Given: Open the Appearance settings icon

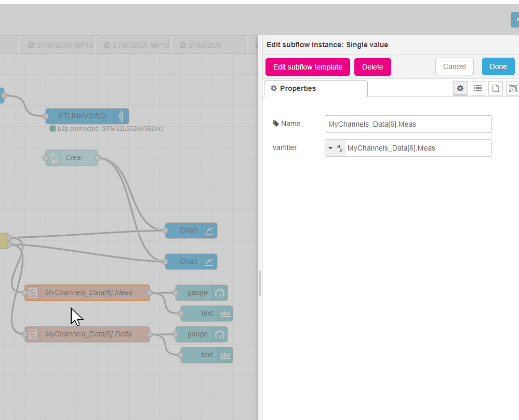Looking at the screenshot, I should tap(512, 88).
